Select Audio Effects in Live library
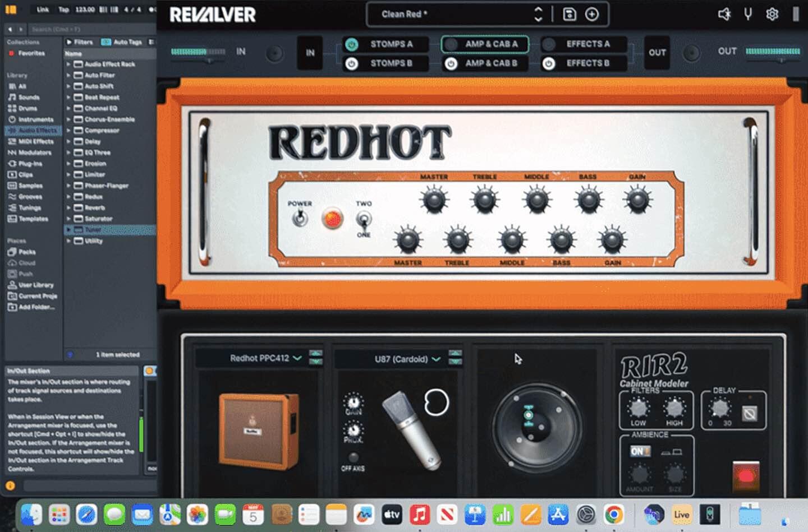 pyautogui.click(x=33, y=131)
